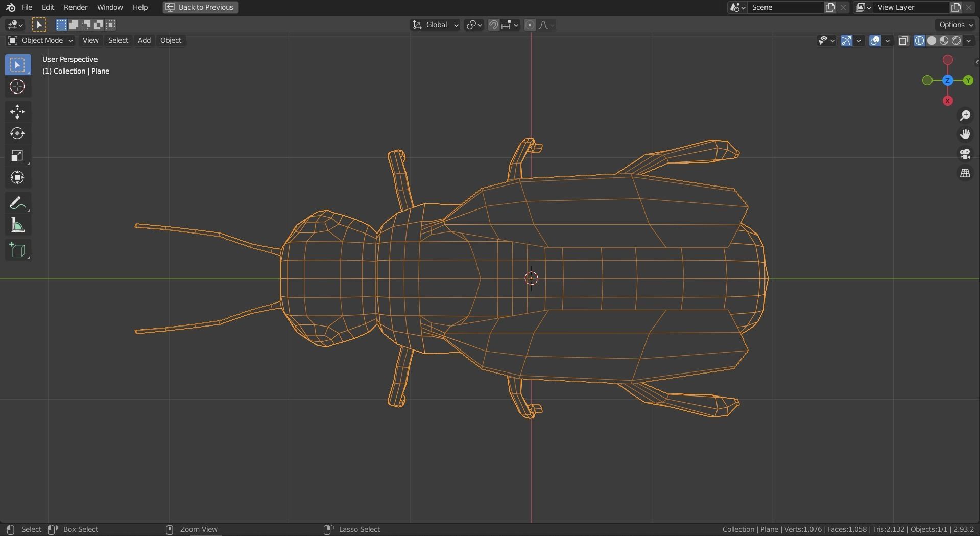Pick the Rotate tool
The height and width of the screenshot is (536, 980).
tap(18, 134)
